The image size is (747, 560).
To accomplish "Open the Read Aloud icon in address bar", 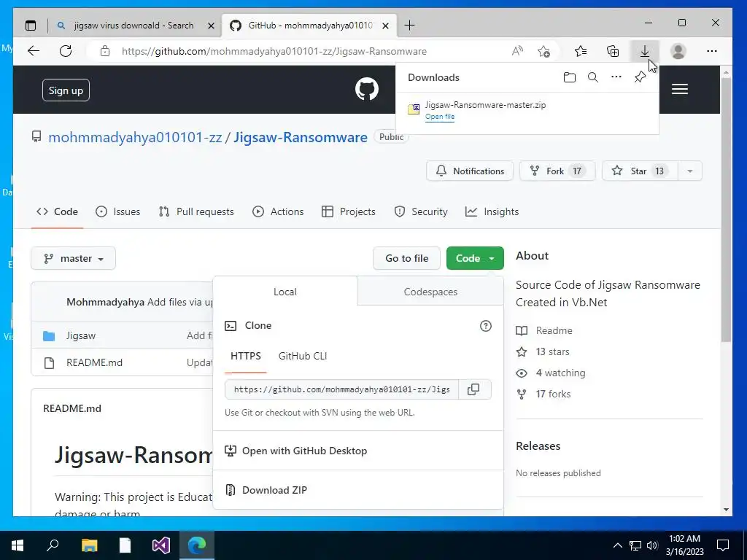I will 517,51.
